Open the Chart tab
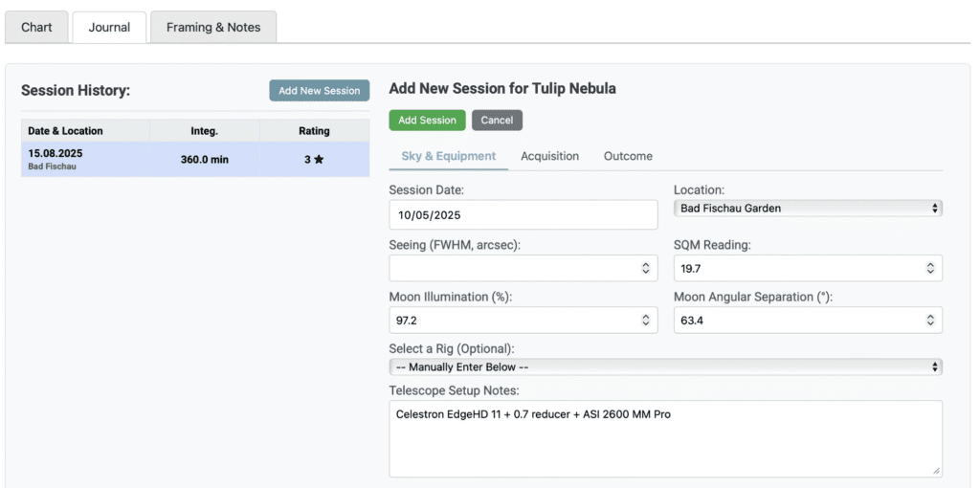 click(x=36, y=27)
